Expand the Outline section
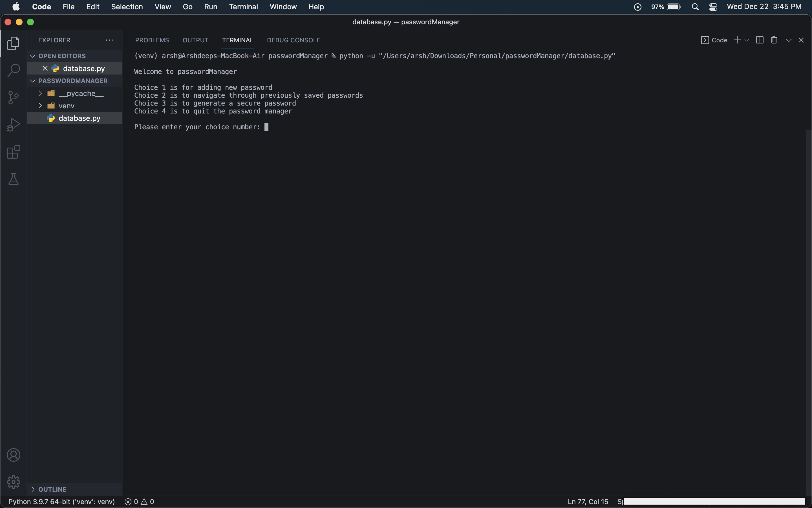 click(32, 489)
